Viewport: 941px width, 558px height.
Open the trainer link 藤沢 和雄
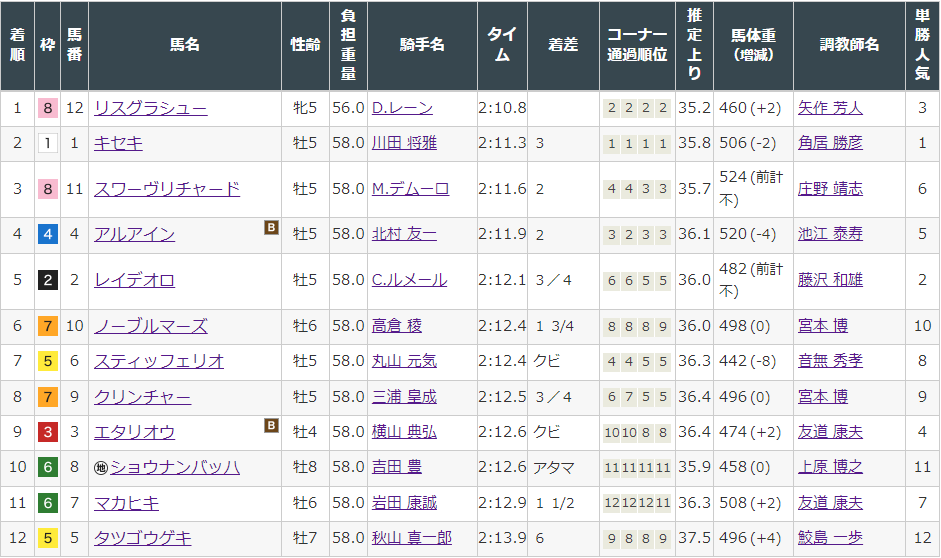click(x=830, y=280)
